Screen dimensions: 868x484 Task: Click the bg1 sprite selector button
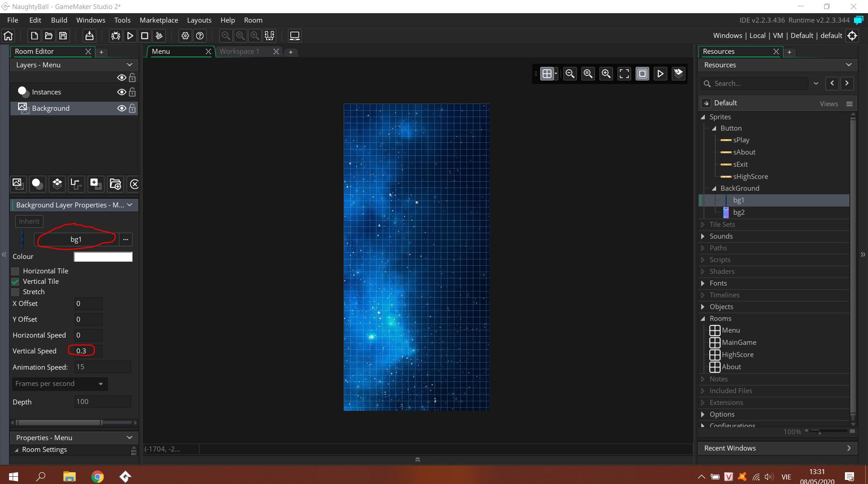point(76,240)
